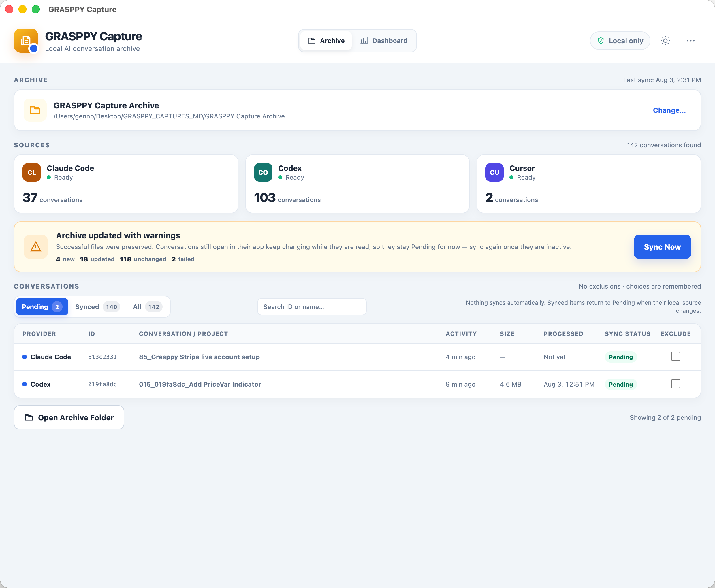Click the Open Archive Folder button
The image size is (715, 588).
pyautogui.click(x=69, y=417)
